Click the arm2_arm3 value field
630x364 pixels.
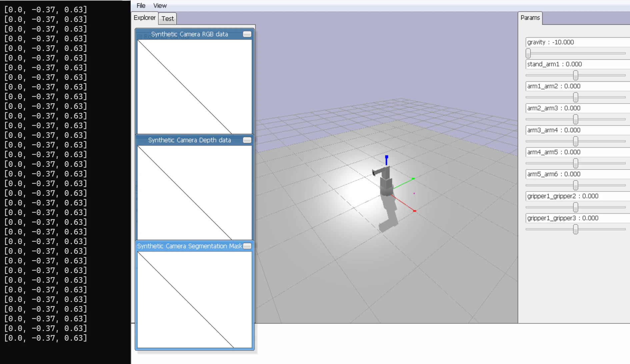pos(578,108)
